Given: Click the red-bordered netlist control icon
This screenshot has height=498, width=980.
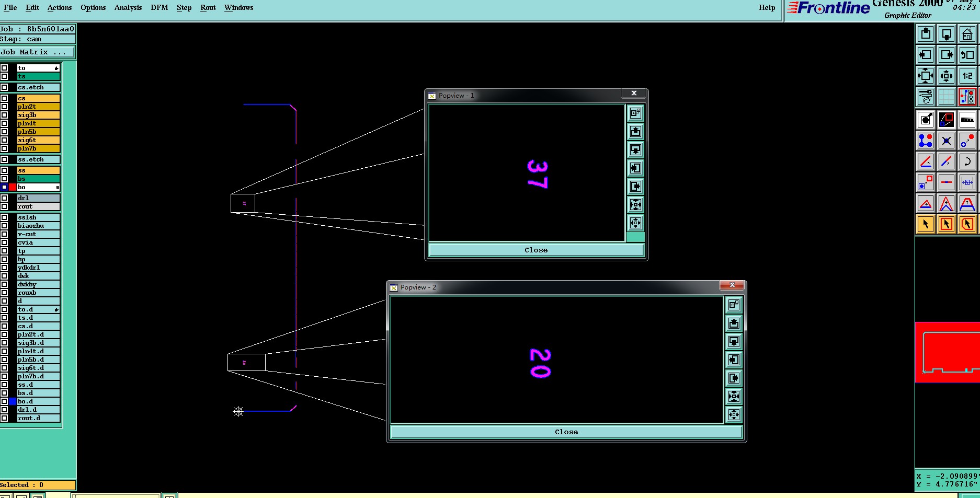Looking at the screenshot, I should coord(967,97).
